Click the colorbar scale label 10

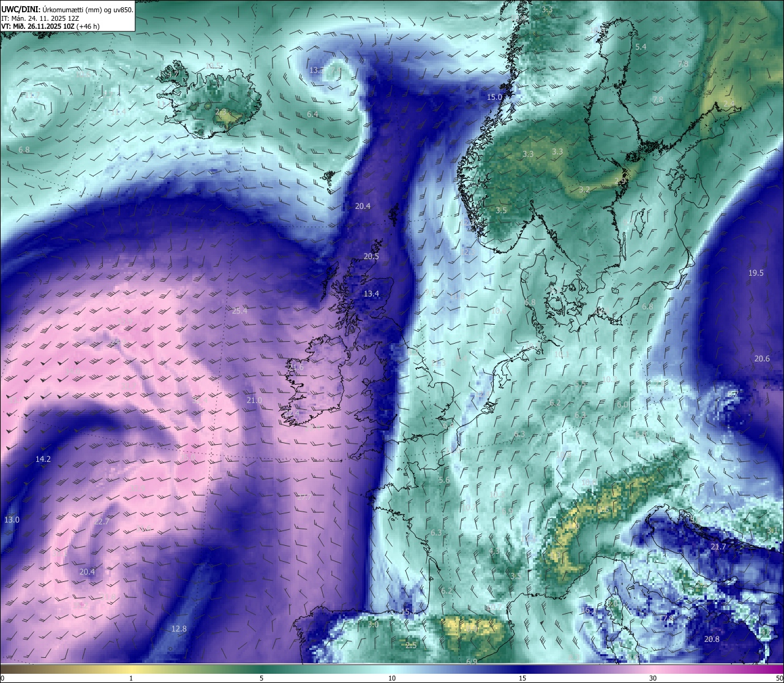point(391,678)
